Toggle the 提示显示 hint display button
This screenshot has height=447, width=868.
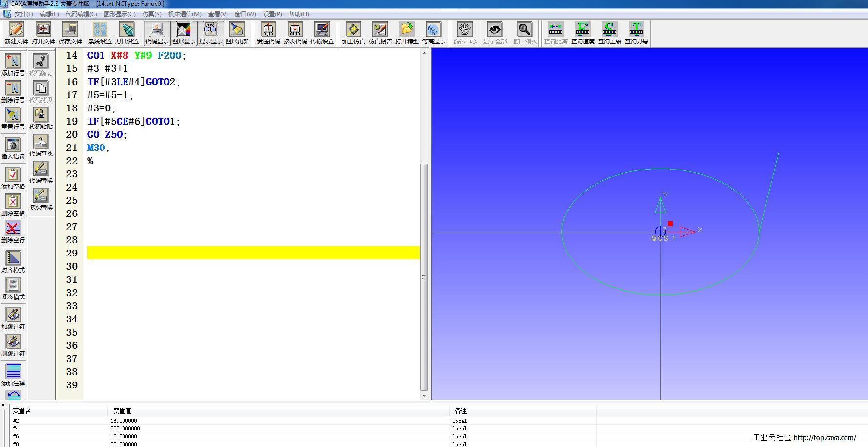pyautogui.click(x=210, y=33)
